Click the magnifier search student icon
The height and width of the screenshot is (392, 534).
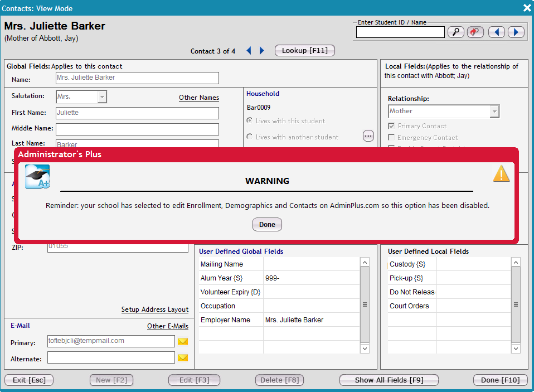(455, 32)
